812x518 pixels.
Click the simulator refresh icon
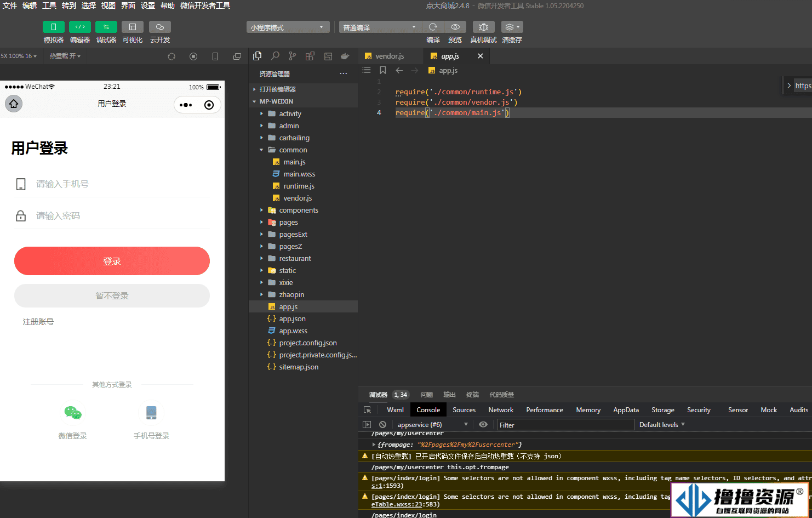(171, 56)
